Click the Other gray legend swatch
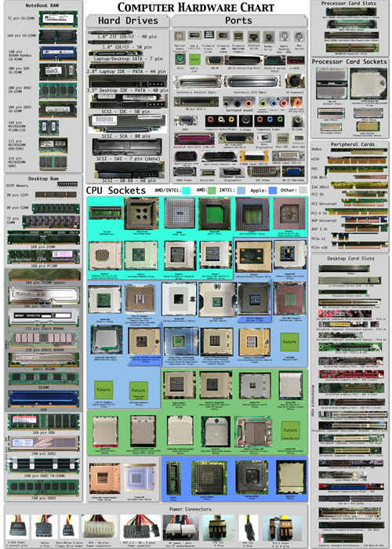Image resolution: width=392 pixels, height=549 pixels. pos(303,191)
